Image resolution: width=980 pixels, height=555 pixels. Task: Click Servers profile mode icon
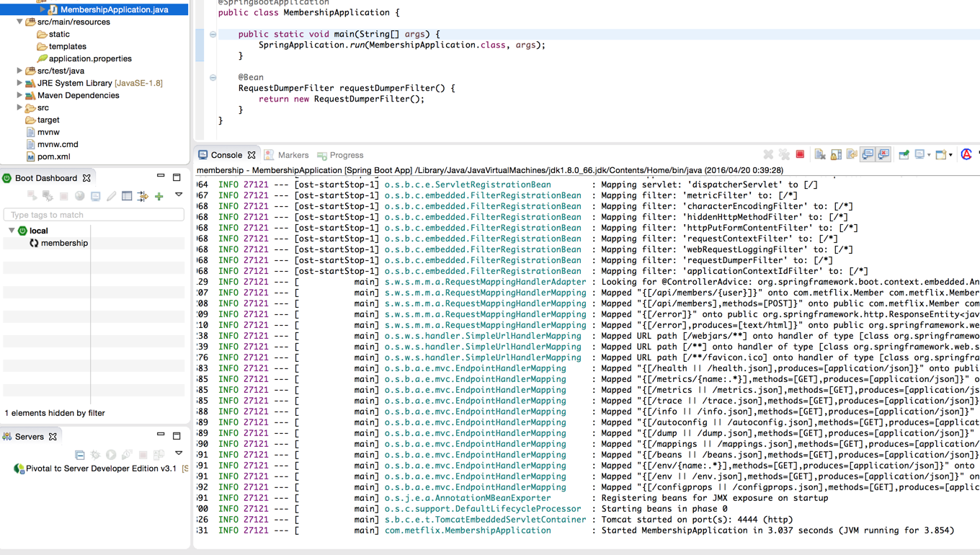coord(127,455)
